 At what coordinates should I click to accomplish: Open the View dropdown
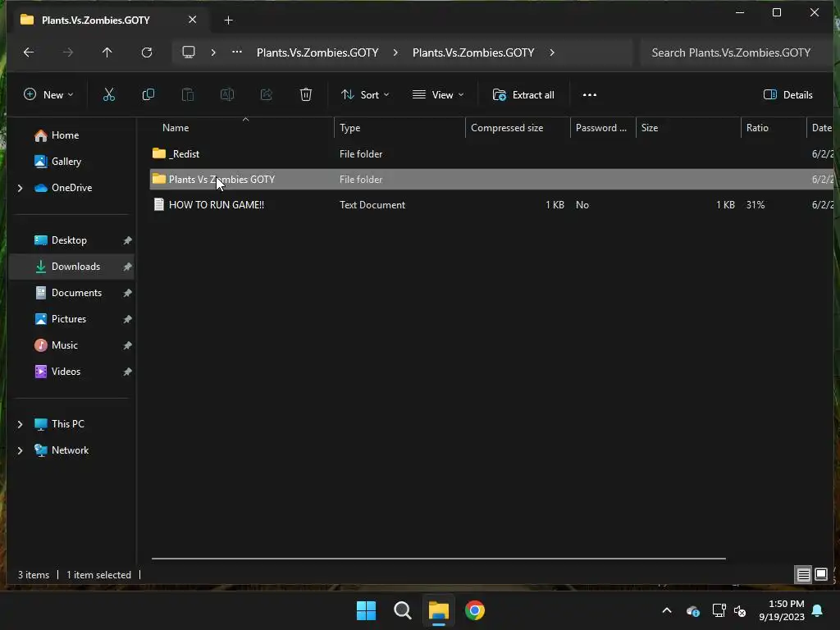438,95
